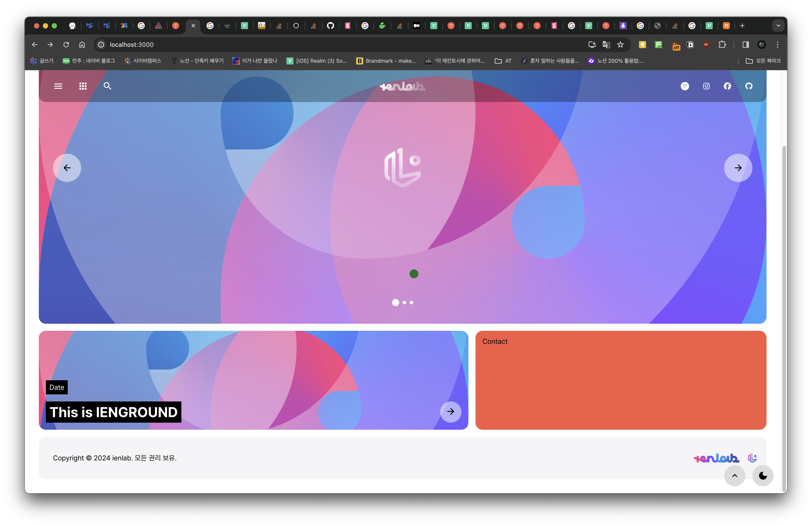Open the Brandmark bookmark

(x=386, y=61)
